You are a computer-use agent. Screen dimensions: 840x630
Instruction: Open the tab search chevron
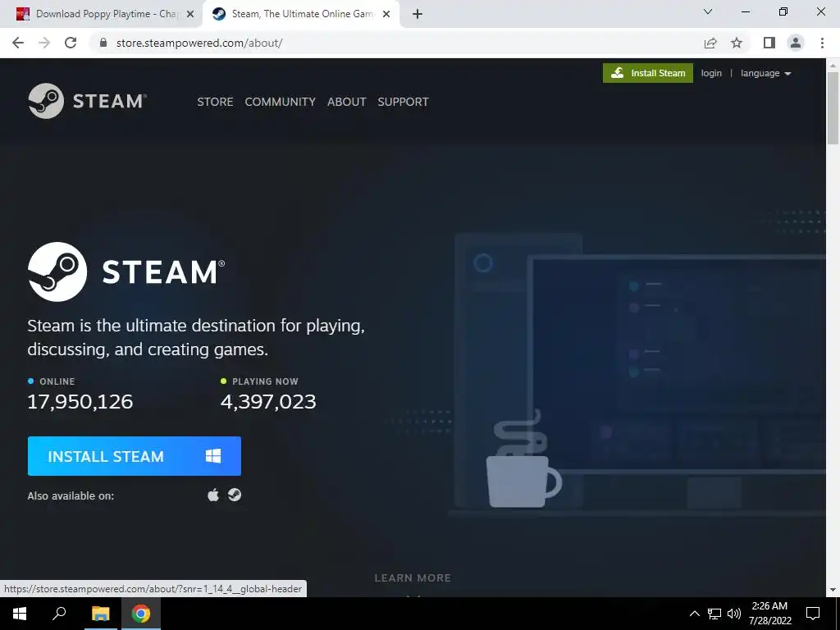[x=708, y=11]
